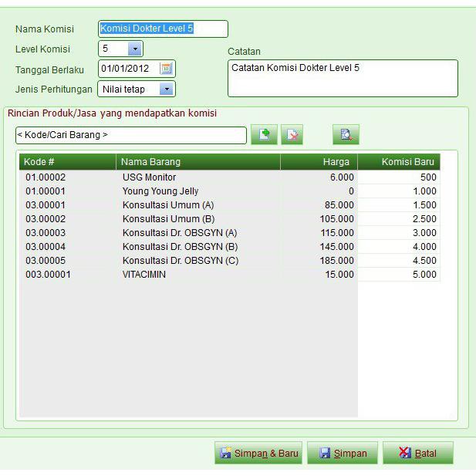Click the Nama Barang column header
This screenshot has height=476, width=476.
197,162
